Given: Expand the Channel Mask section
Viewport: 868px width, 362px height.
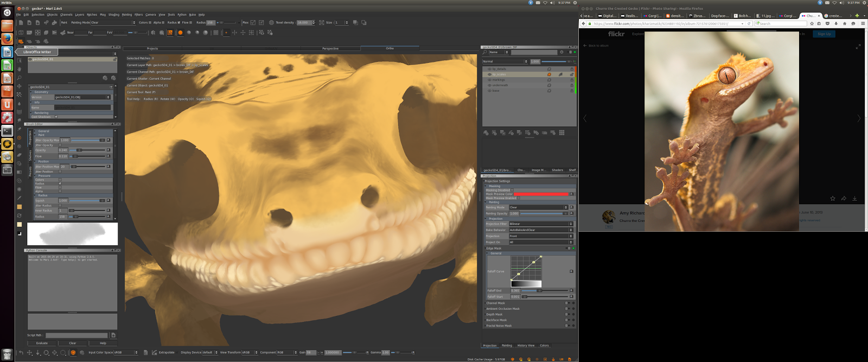Looking at the screenshot, I should coord(495,303).
